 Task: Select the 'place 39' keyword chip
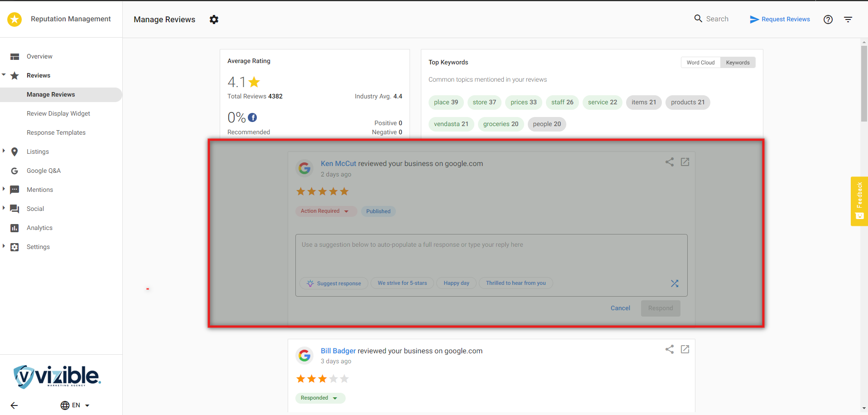[446, 103]
